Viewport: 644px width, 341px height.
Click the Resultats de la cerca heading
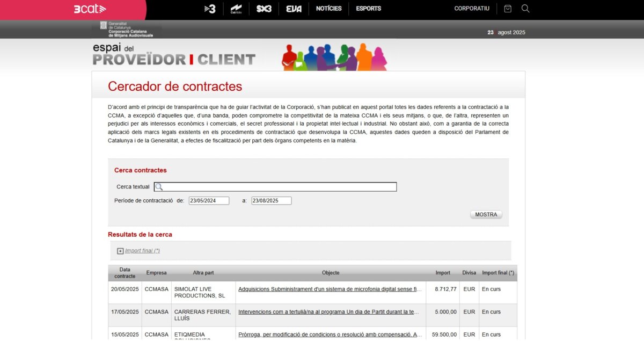(x=140, y=235)
